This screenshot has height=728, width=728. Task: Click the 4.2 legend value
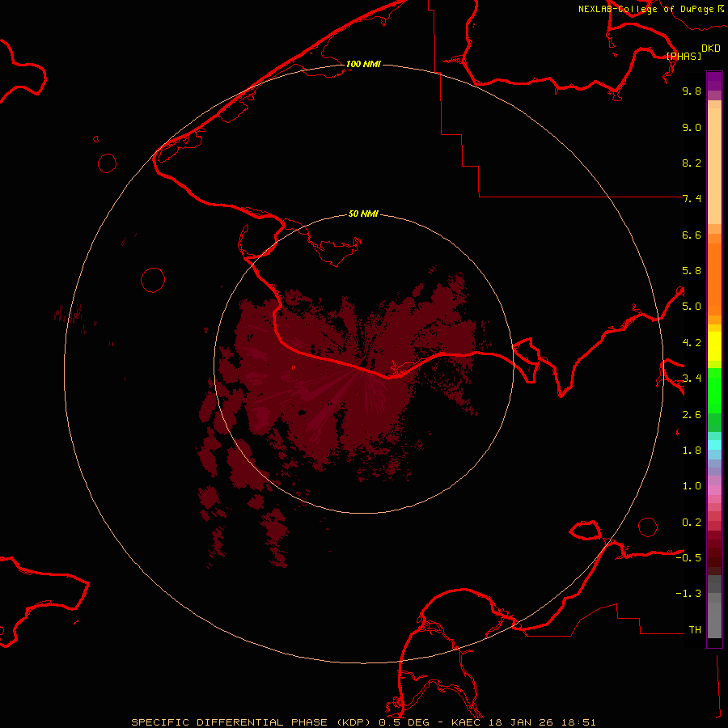(x=692, y=343)
